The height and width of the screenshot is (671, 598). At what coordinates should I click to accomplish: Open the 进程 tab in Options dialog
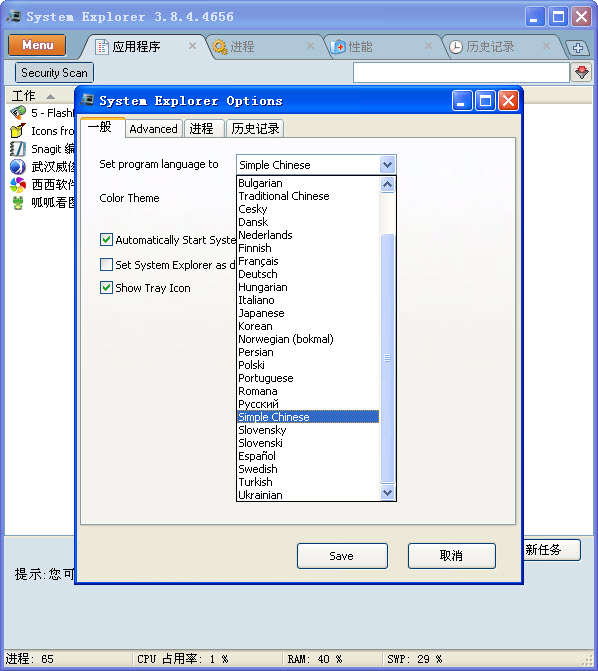click(203, 129)
